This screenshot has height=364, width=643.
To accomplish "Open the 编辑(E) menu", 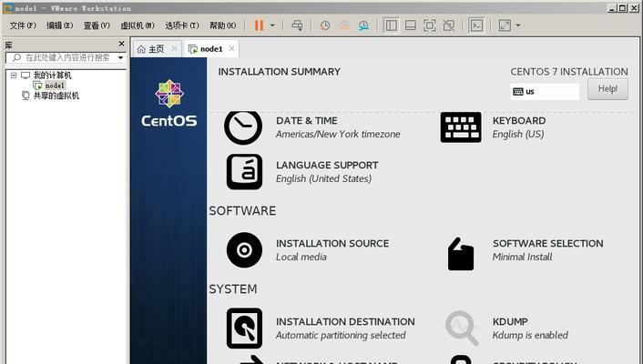I will pyautogui.click(x=60, y=25).
